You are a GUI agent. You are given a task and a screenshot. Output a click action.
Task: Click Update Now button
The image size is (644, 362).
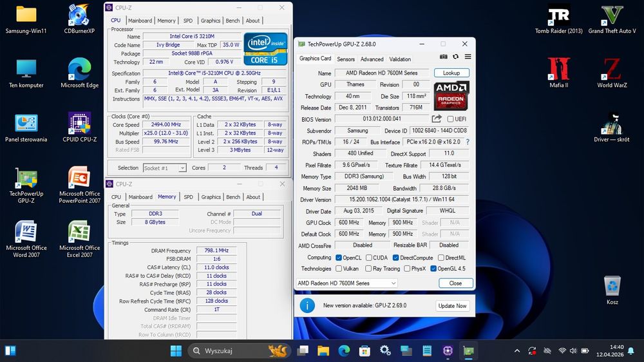click(x=452, y=306)
